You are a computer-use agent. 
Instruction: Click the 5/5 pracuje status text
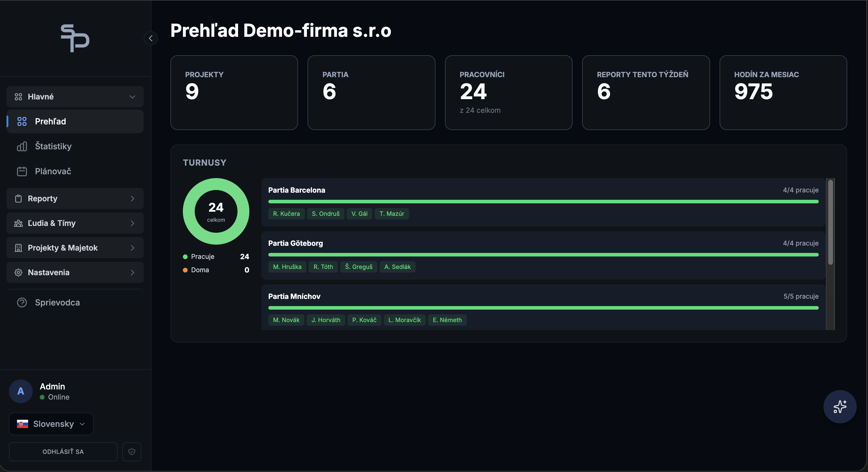pyautogui.click(x=801, y=297)
